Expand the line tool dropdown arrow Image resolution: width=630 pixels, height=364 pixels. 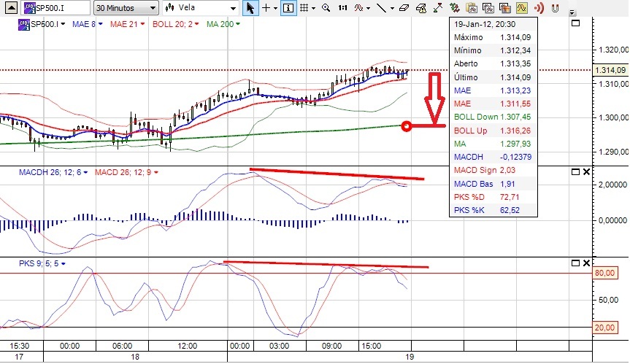392,8
